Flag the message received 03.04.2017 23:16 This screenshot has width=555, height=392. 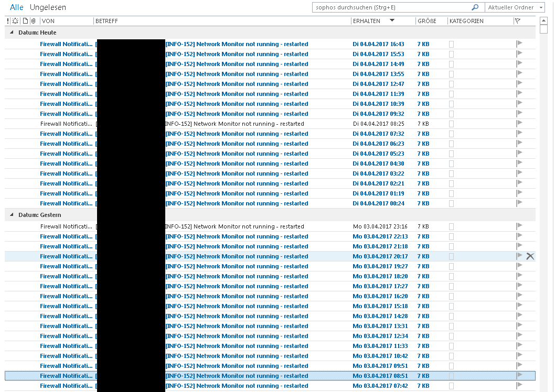click(x=519, y=226)
